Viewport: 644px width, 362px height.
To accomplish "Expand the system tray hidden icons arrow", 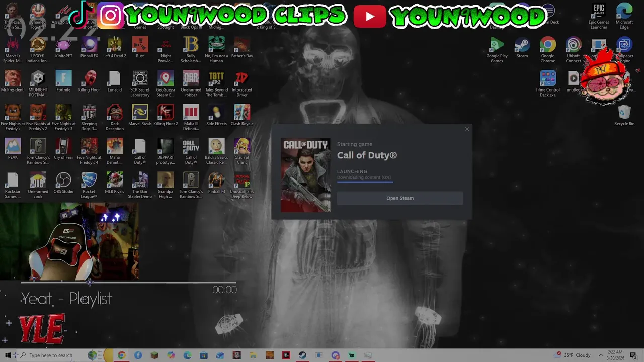I will click(600, 355).
